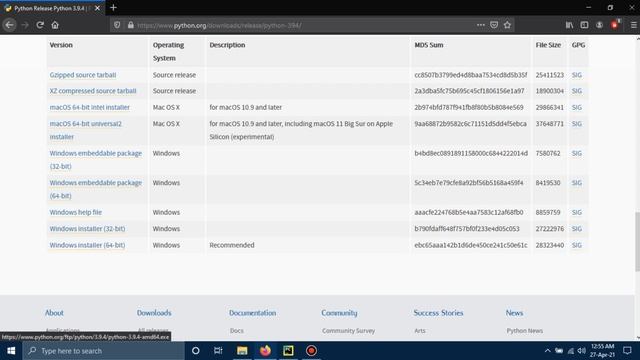Open a new tab with plus button

pos(113,8)
